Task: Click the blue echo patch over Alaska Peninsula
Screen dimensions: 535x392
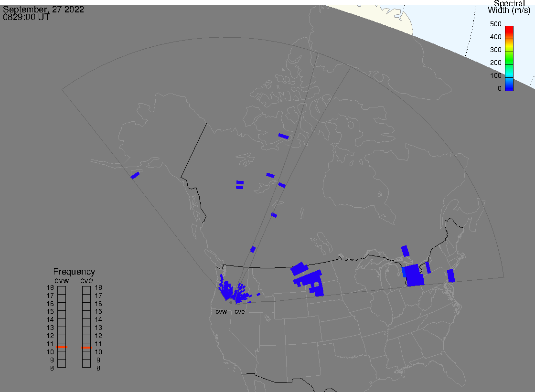Action: pos(135,175)
